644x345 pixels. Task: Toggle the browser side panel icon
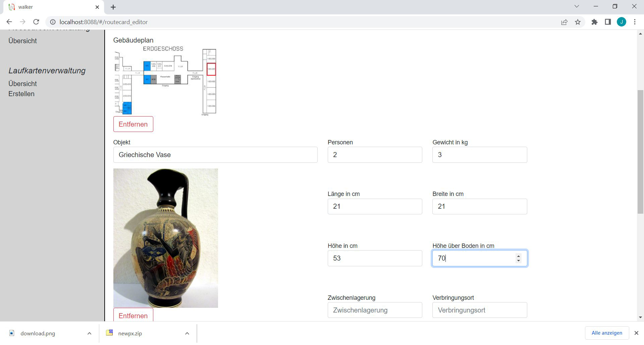(608, 22)
